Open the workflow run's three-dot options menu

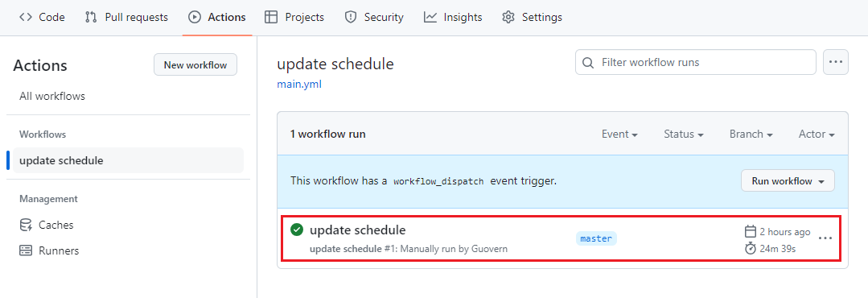825,238
